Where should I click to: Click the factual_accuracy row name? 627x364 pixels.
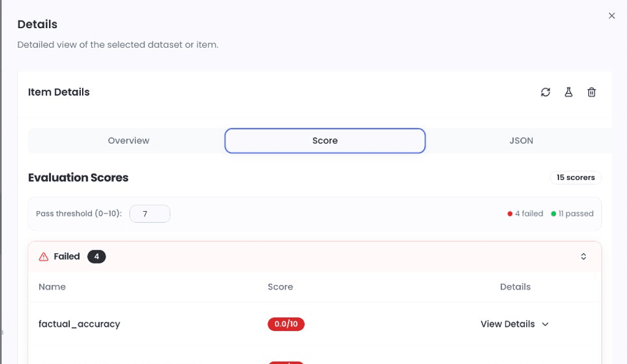coord(79,324)
